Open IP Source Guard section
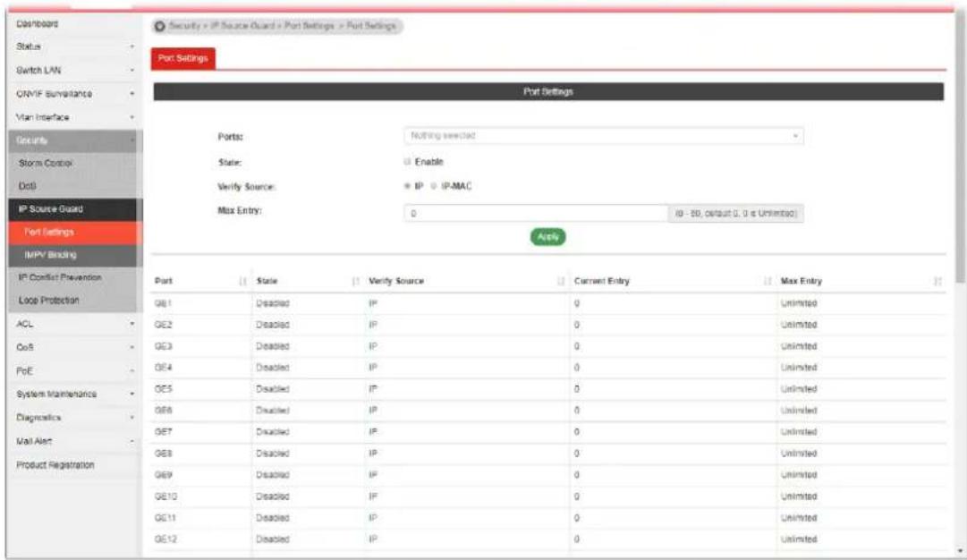The height and width of the screenshot is (560, 967). [x=75, y=209]
